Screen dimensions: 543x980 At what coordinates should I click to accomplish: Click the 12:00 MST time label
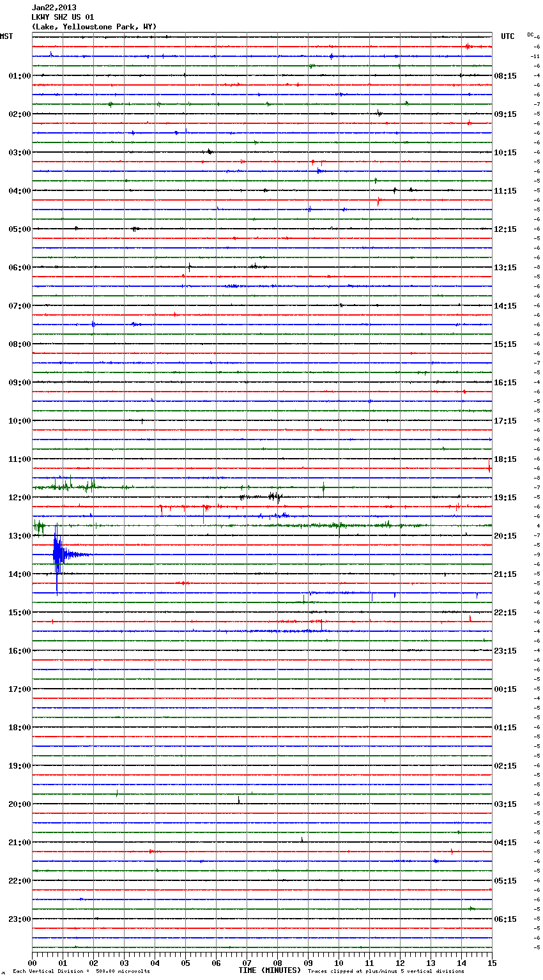click(20, 498)
